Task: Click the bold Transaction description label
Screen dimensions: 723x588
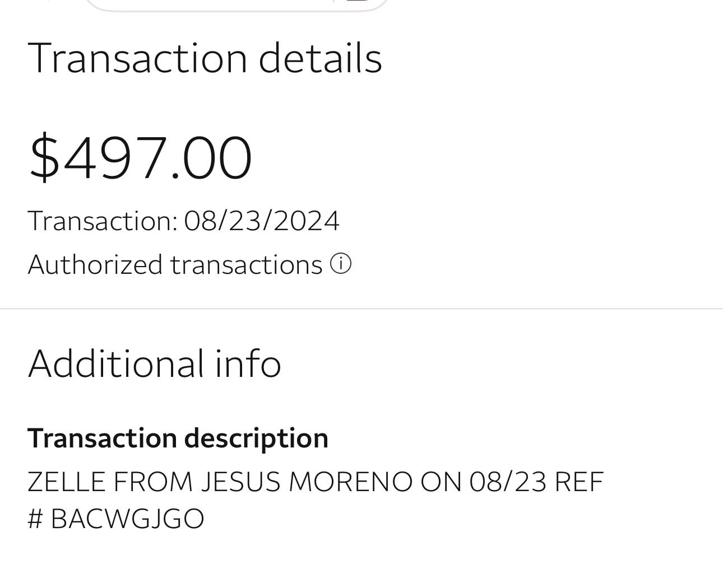Action: click(x=178, y=438)
